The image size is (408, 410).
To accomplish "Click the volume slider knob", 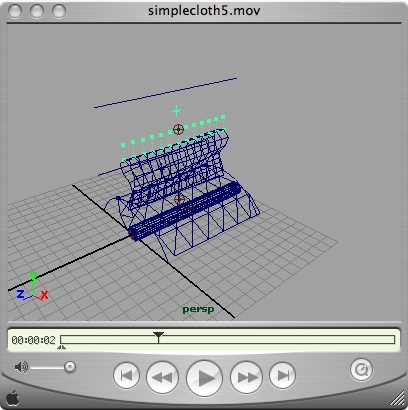I will 70,367.
